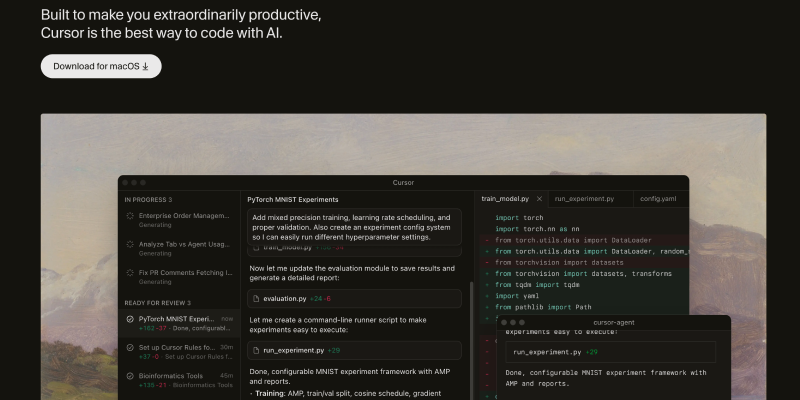Click the 'now' timestamp on PyTorch MNIST item
This screenshot has height=400, width=800.
(227, 319)
